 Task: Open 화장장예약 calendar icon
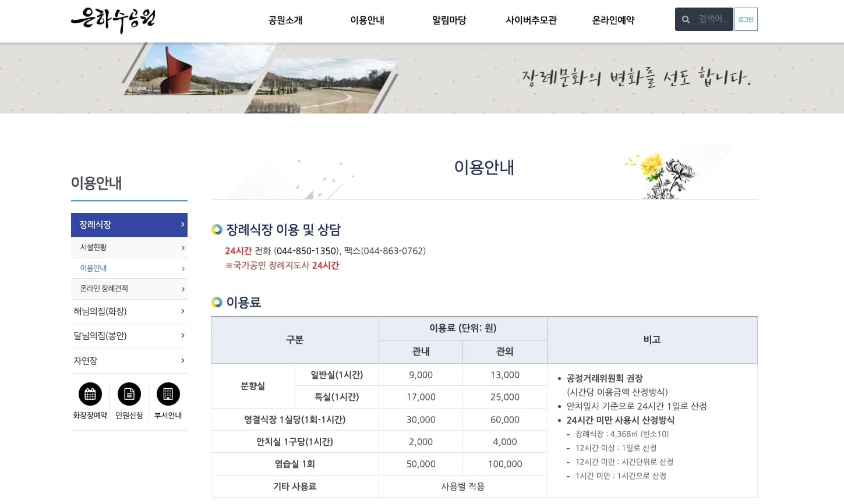(x=90, y=395)
